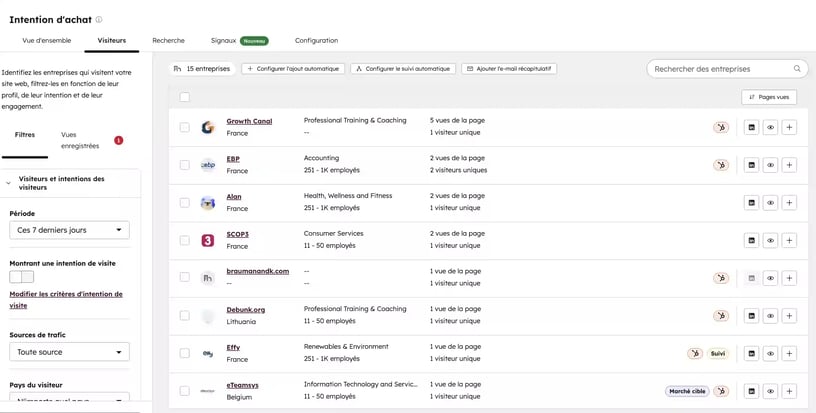
Task: Select the checkbox next to Debunk.org
Action: tap(184, 316)
